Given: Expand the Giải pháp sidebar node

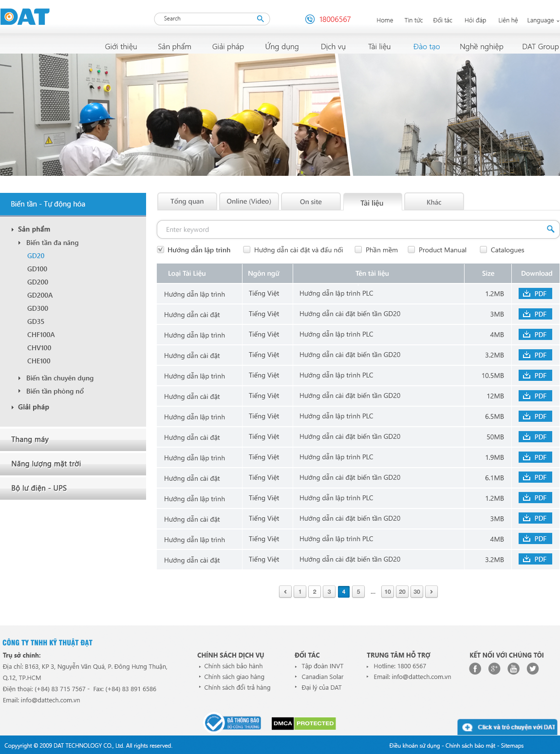Looking at the screenshot, I should tap(13, 407).
